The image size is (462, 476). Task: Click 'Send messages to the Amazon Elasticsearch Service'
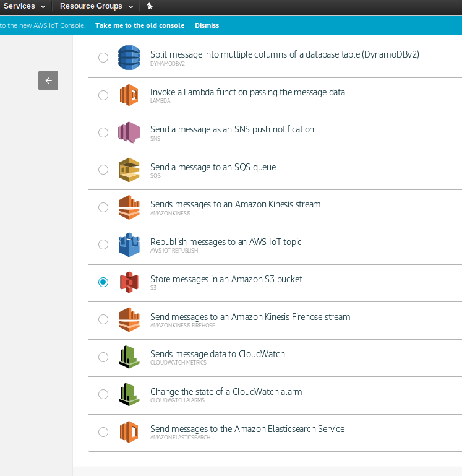pyautogui.click(x=247, y=429)
